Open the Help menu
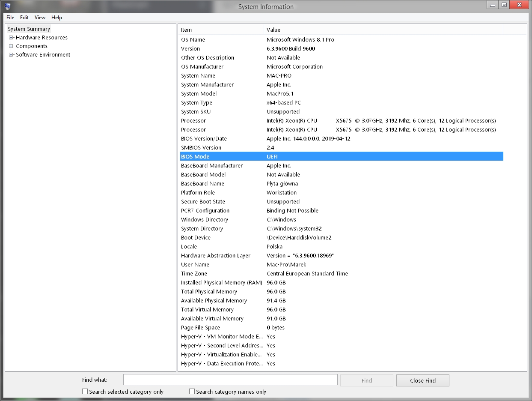 (56, 18)
